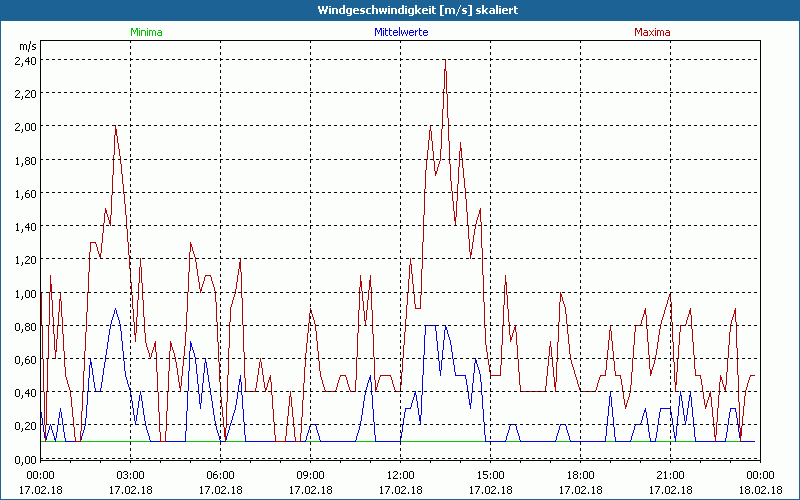The height and width of the screenshot is (500, 800).
Task: Click the 0,00 y-axis value label
Action: pos(25,459)
